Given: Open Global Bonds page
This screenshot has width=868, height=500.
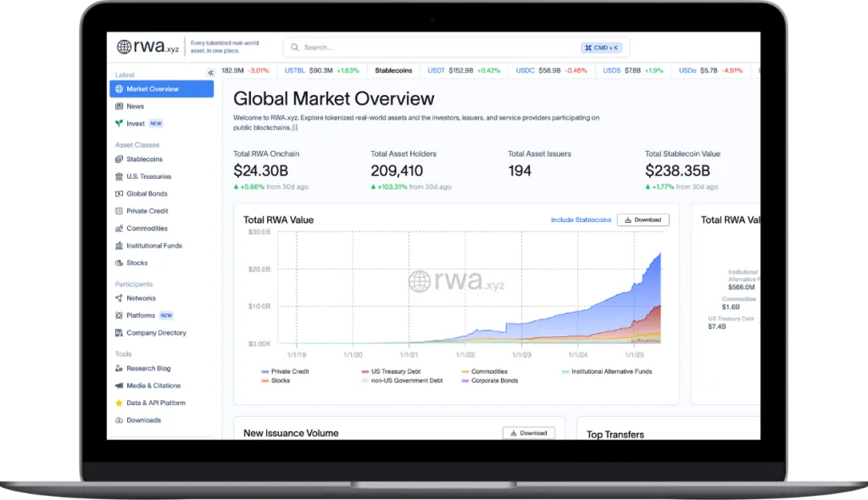Looking at the screenshot, I should click(x=147, y=194).
